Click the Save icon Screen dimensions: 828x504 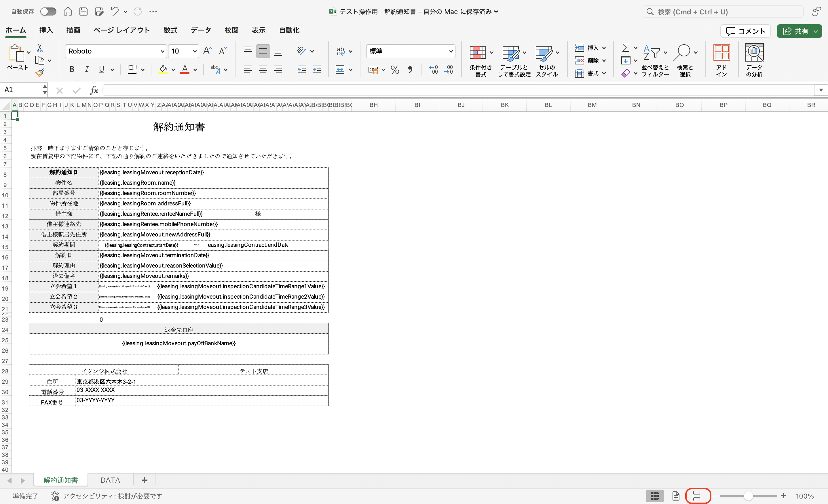tap(83, 12)
